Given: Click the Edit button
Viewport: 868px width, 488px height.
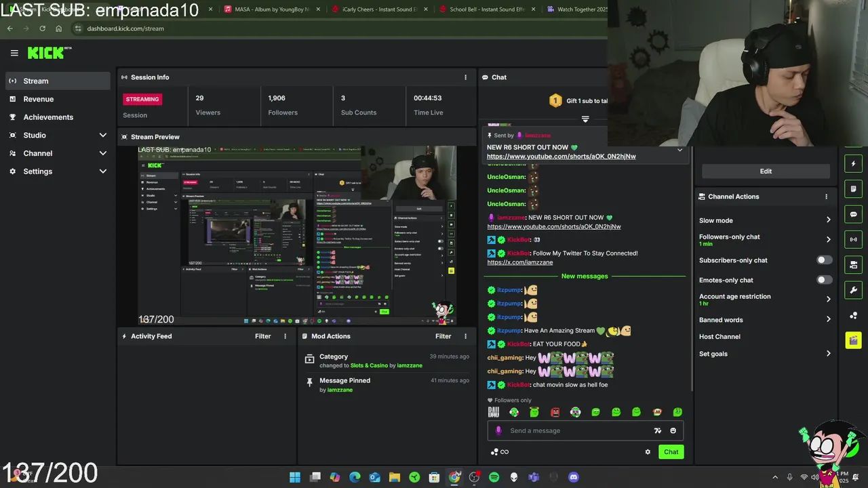Looking at the screenshot, I should [x=766, y=171].
